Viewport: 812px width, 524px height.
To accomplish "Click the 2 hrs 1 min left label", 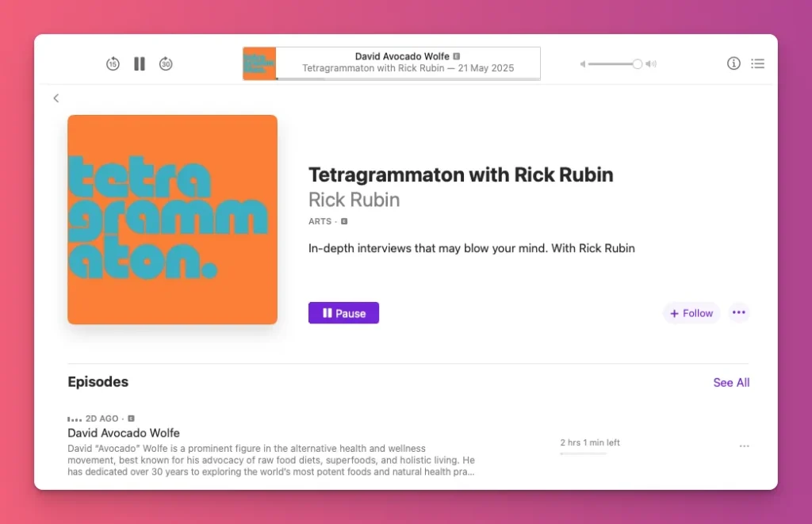I will click(590, 442).
